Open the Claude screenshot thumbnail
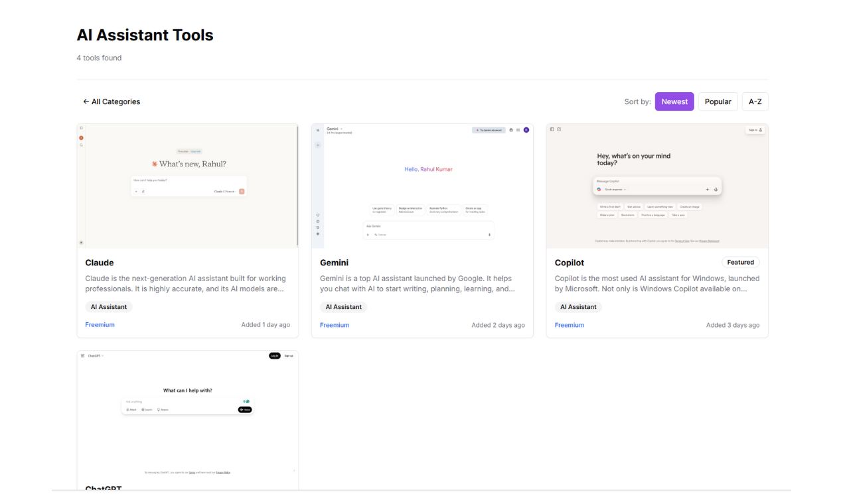Viewport: 843px width, 504px height. pos(188,186)
